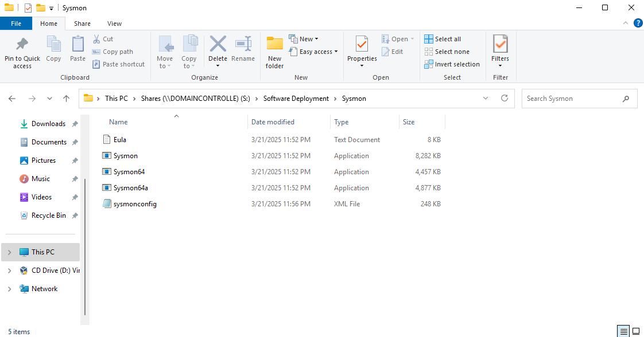This screenshot has width=644, height=337.
Task: Click the Pin to Quick access icon
Action: [x=22, y=45]
